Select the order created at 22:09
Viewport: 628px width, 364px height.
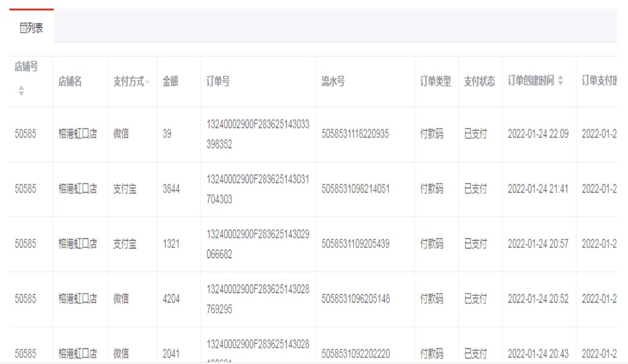click(x=538, y=134)
